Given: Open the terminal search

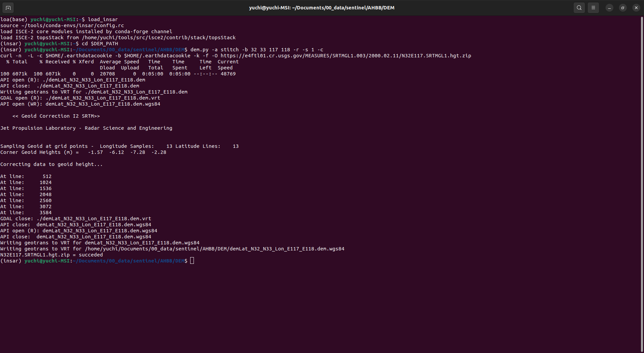Looking at the screenshot, I should pos(579,7).
